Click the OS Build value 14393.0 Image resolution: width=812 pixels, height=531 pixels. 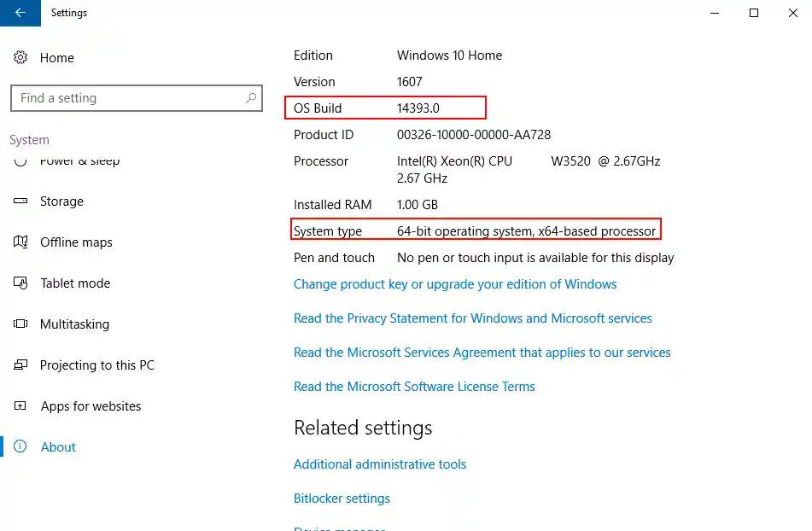coord(418,108)
